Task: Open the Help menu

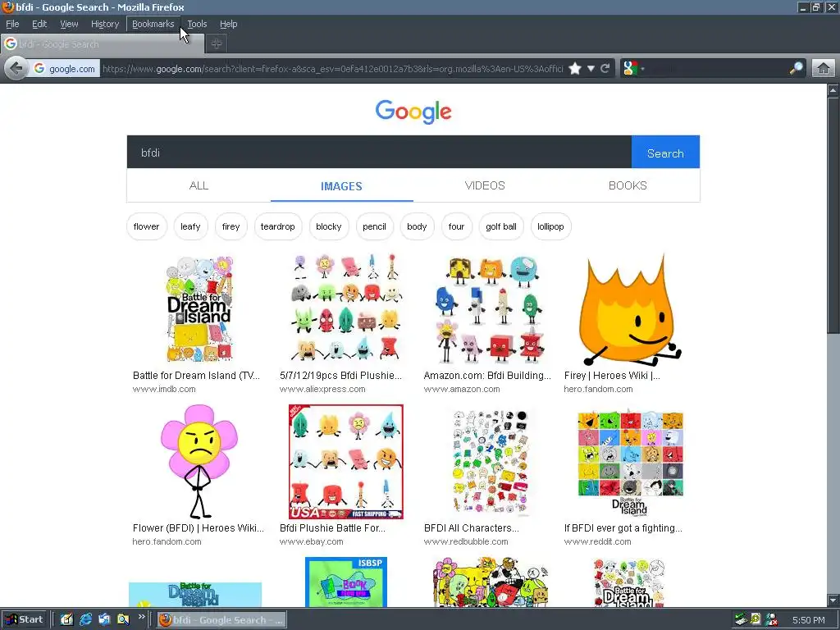Action: (x=228, y=24)
